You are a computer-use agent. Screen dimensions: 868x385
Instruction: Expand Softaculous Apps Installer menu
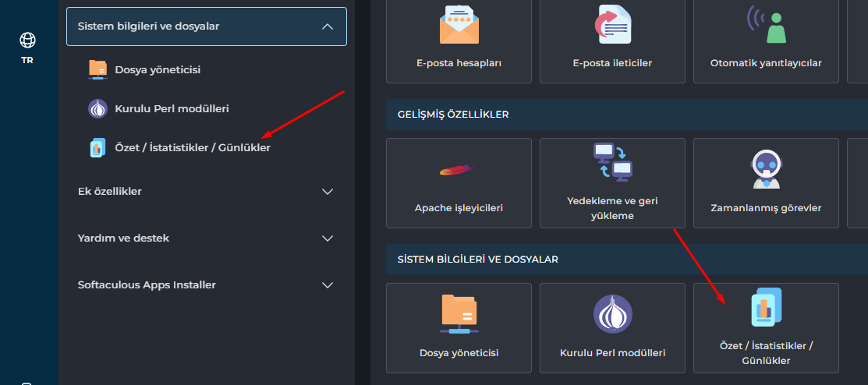click(207, 285)
